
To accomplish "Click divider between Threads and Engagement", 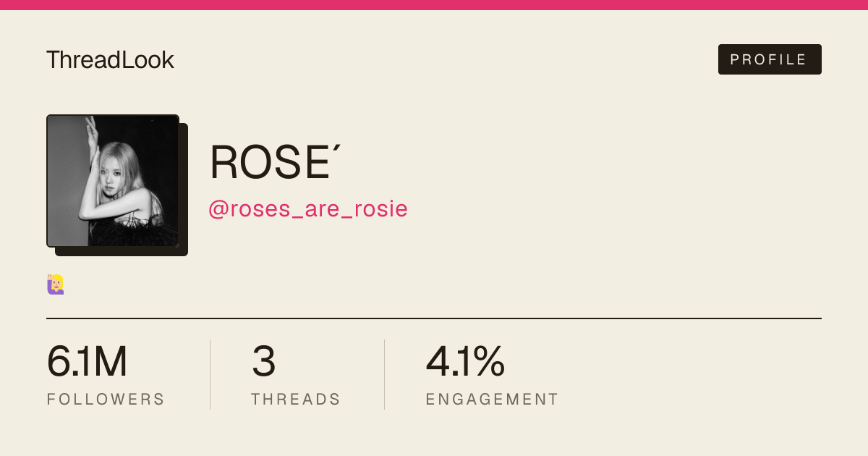I will coord(384,374).
